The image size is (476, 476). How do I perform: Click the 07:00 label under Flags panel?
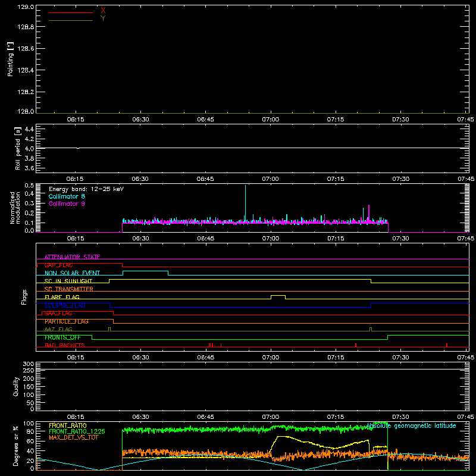pos(271,358)
